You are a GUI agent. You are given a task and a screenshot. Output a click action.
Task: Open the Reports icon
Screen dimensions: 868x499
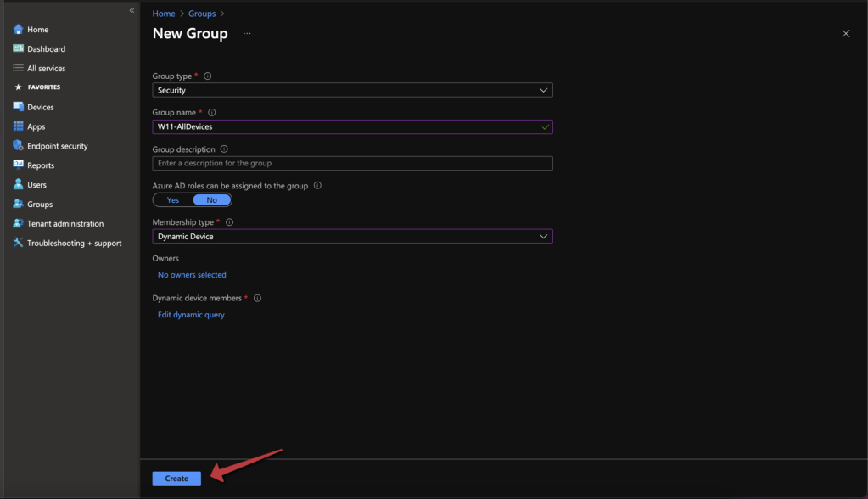pyautogui.click(x=19, y=165)
